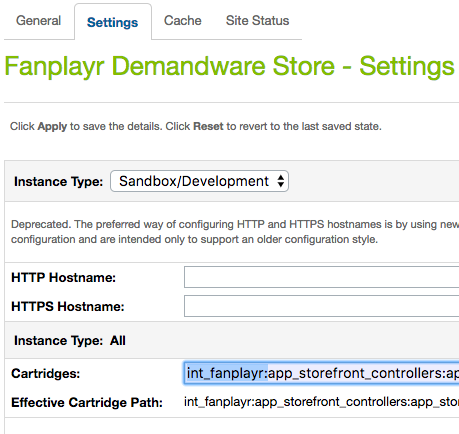
Task: Switch to the Cache tab
Action: (x=183, y=21)
